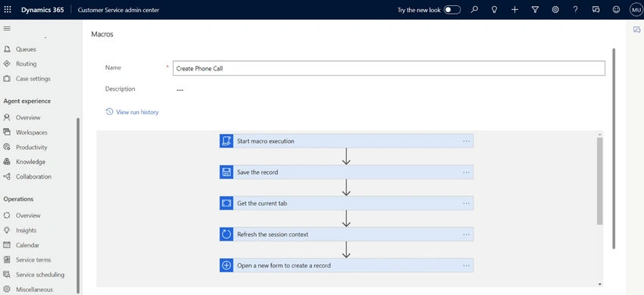Open Service scheduling in sidebar
The height and width of the screenshot is (295, 644).
pos(40,275)
